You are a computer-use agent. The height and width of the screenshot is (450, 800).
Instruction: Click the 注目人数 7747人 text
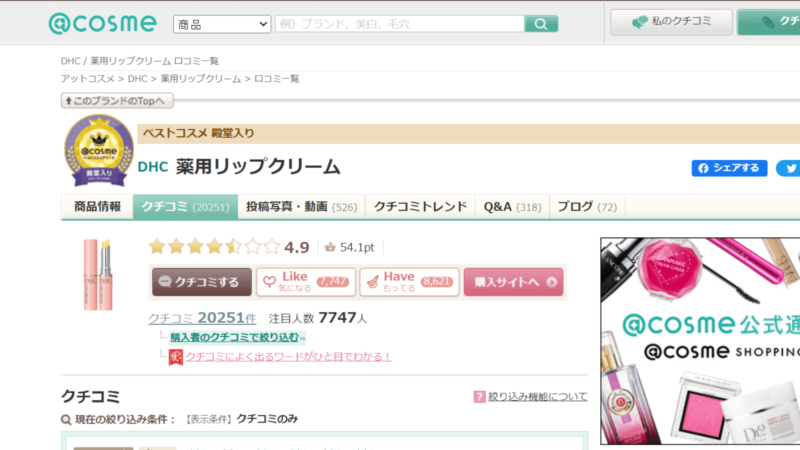pyautogui.click(x=317, y=318)
